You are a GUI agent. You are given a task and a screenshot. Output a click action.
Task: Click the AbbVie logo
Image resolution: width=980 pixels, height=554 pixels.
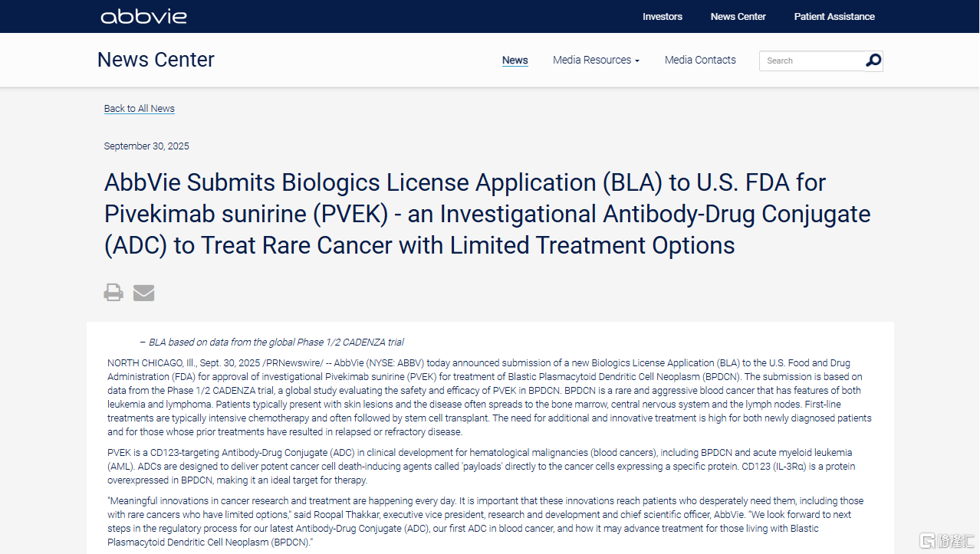pyautogui.click(x=143, y=16)
